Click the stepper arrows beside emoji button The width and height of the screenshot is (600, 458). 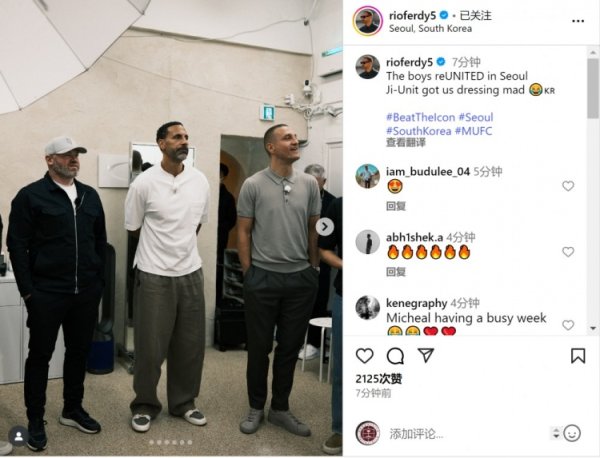[556, 434]
